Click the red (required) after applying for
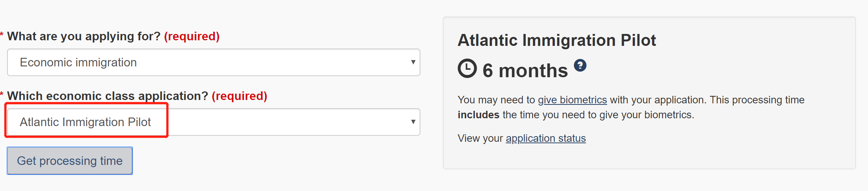The height and width of the screenshot is (191, 868). (x=192, y=36)
